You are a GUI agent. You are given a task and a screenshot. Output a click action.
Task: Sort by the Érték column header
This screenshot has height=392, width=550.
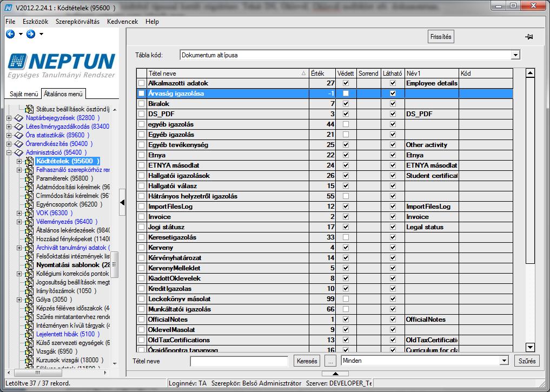[322, 74]
